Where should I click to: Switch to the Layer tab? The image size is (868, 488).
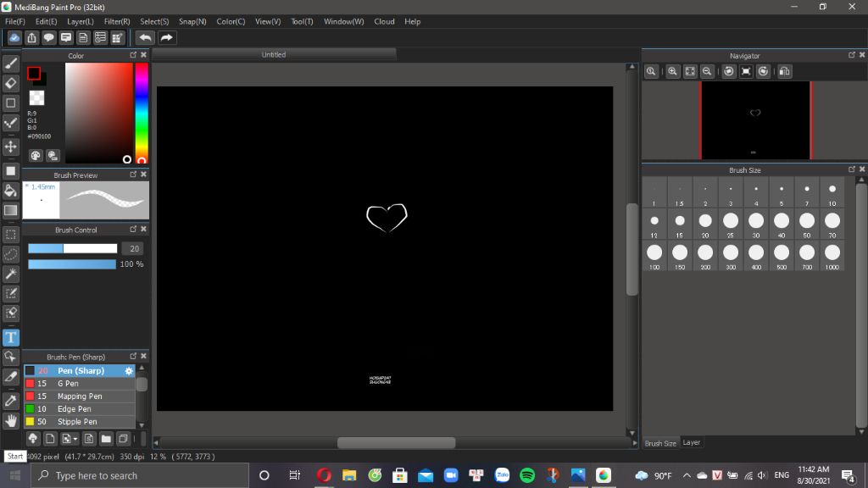point(691,442)
